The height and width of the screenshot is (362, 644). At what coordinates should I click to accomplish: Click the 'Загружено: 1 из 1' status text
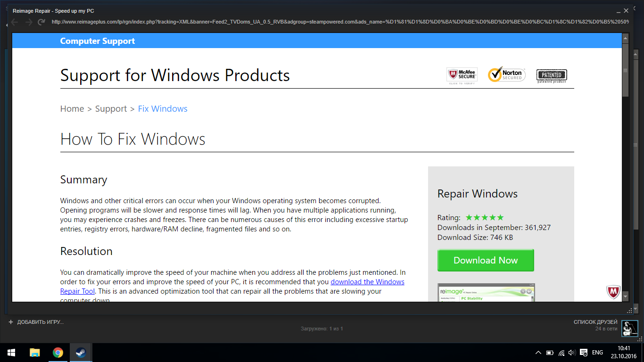pos(322,329)
